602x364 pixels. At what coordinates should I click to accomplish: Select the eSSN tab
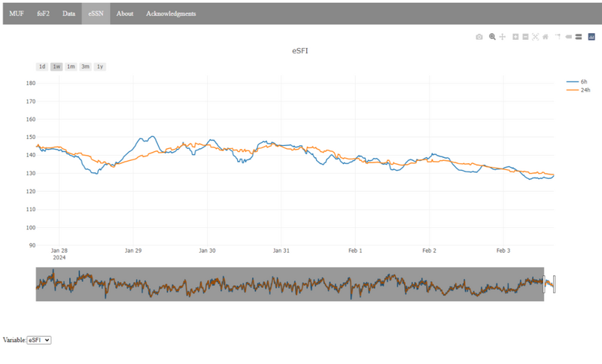pyautogui.click(x=96, y=14)
